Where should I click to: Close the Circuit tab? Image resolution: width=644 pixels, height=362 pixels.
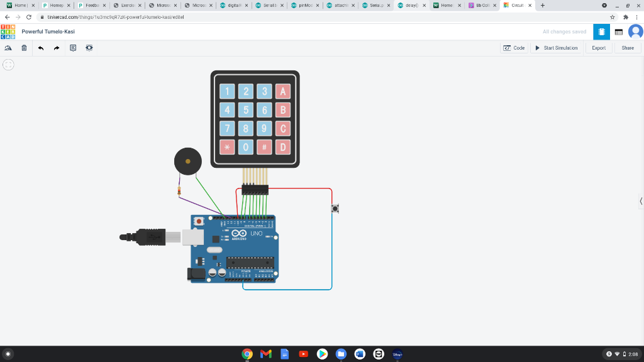point(530,5)
